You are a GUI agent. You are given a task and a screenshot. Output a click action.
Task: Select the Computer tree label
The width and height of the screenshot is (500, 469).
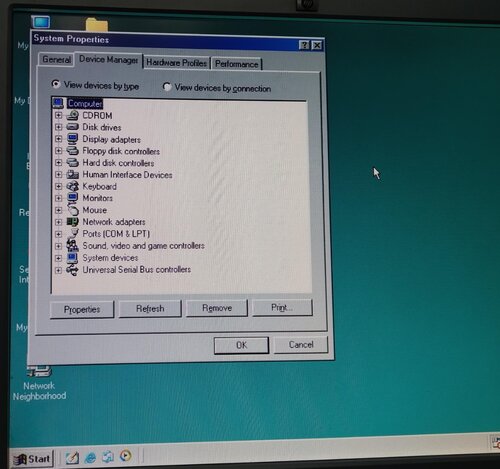coord(85,104)
